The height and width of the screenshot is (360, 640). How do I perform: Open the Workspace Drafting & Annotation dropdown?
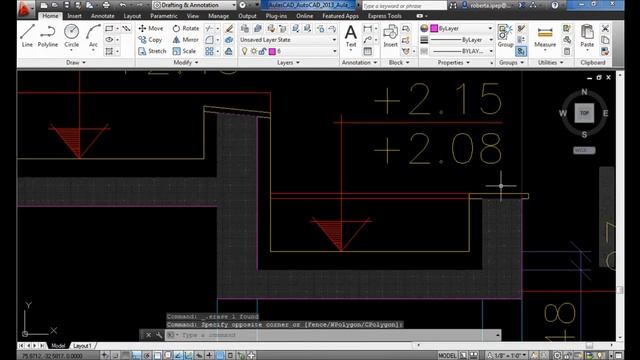[x=194, y=5]
